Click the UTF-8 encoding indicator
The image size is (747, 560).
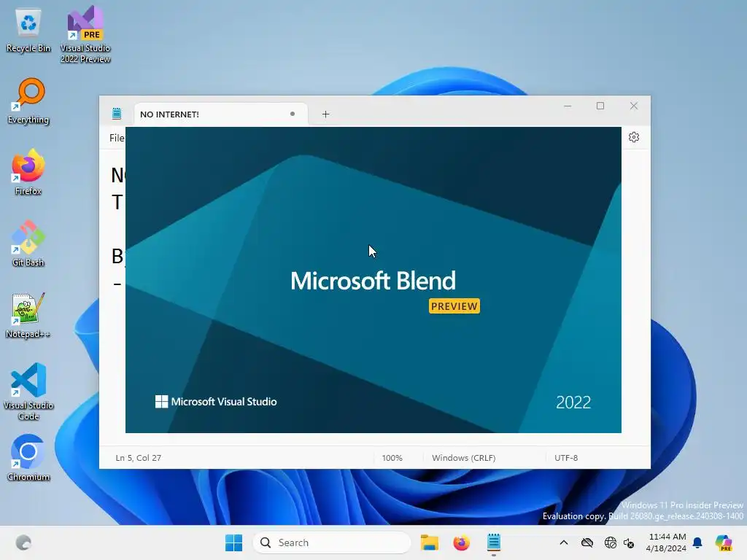566,458
